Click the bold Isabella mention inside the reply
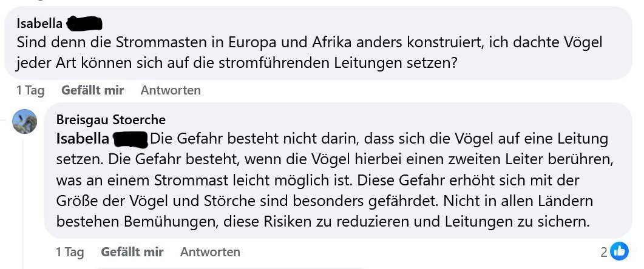Viewport: 644px width, 269px height. [83, 139]
